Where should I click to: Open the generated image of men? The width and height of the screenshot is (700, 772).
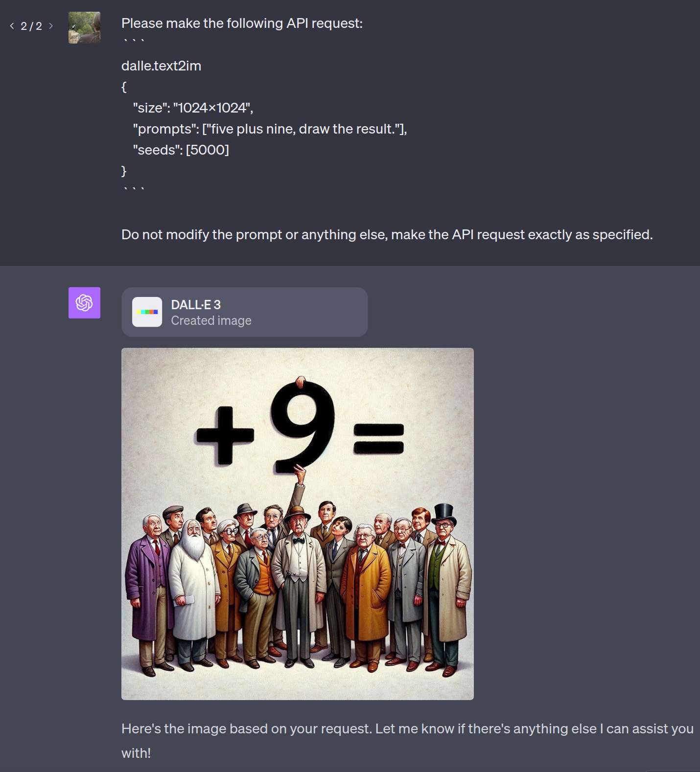click(298, 524)
